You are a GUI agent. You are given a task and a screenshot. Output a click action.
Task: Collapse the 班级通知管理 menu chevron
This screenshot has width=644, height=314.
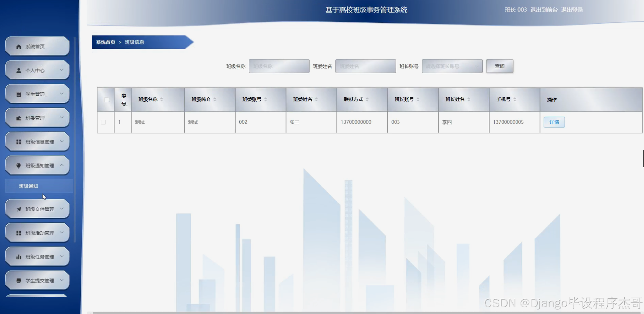point(62,165)
